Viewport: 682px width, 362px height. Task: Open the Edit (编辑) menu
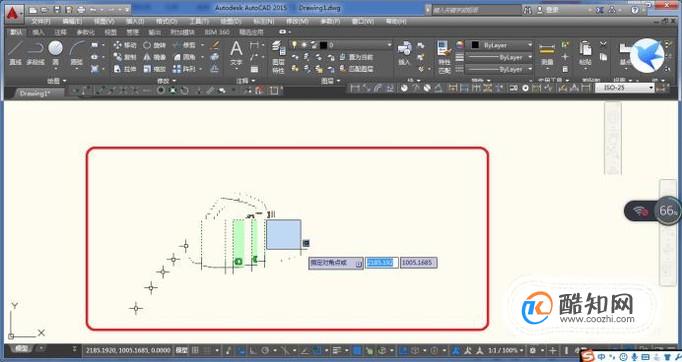point(72,21)
